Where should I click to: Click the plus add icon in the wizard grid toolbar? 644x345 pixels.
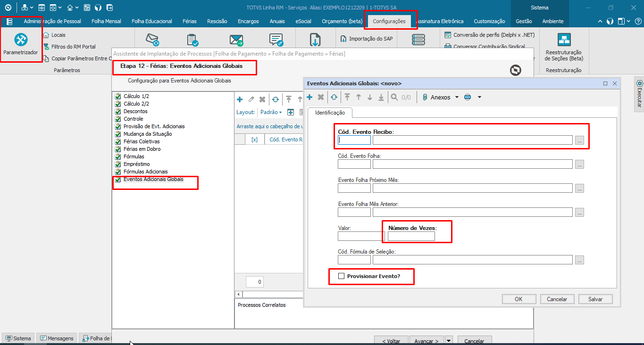point(240,99)
